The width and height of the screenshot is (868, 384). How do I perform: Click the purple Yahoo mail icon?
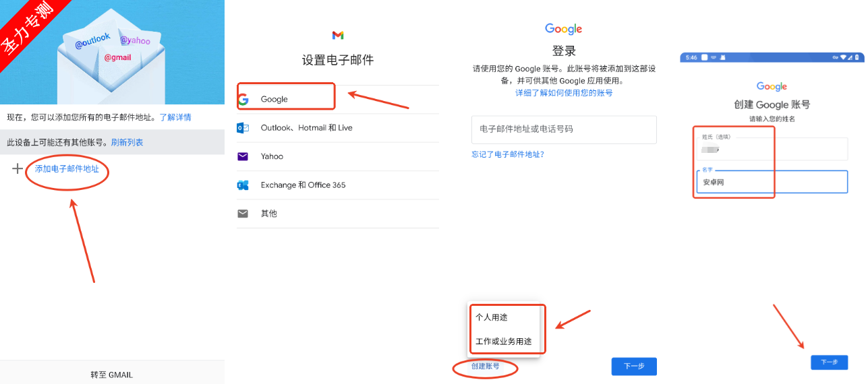pyautogui.click(x=243, y=156)
